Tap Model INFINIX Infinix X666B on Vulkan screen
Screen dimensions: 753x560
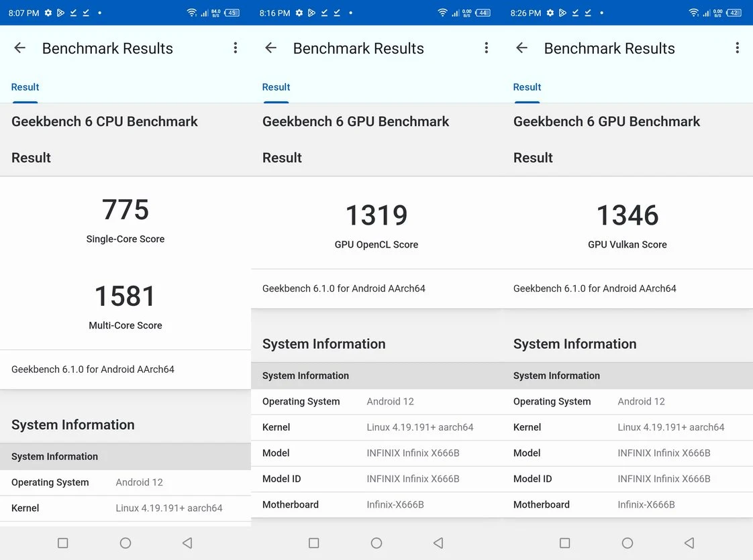pos(664,453)
